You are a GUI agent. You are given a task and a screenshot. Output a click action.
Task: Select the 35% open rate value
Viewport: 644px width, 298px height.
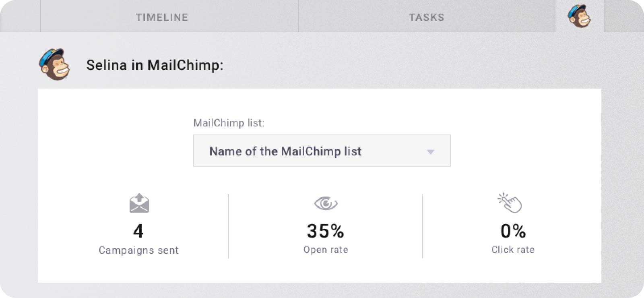pyautogui.click(x=325, y=231)
